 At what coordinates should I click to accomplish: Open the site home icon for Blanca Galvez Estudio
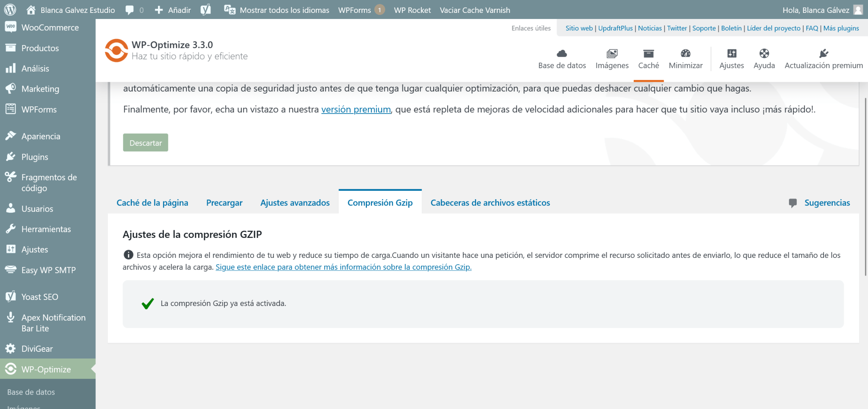31,10
